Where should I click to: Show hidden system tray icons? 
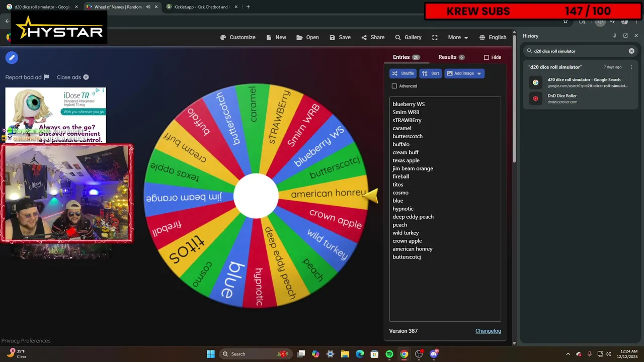coord(568,354)
